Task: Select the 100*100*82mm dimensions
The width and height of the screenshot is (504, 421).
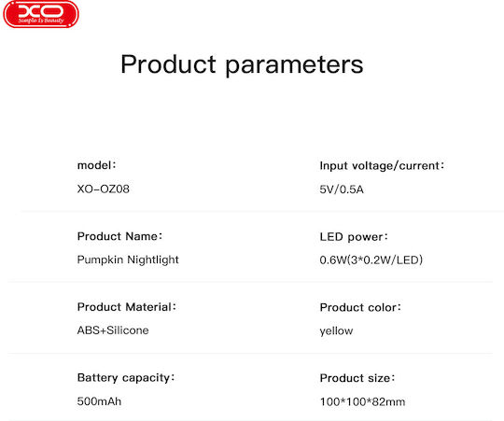Action: [362, 401]
